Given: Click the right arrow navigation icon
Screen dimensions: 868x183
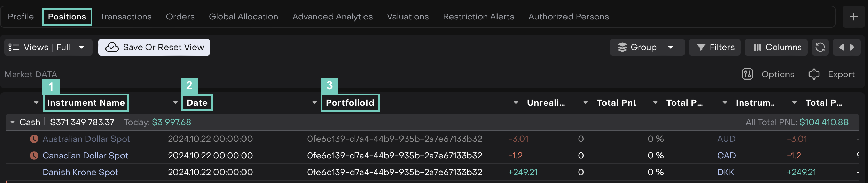Looking at the screenshot, I should click(852, 47).
